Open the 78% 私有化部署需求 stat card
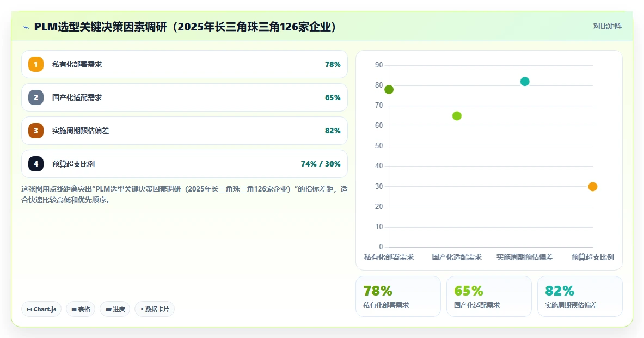Viewport: 644px width, 338px height. (398, 297)
